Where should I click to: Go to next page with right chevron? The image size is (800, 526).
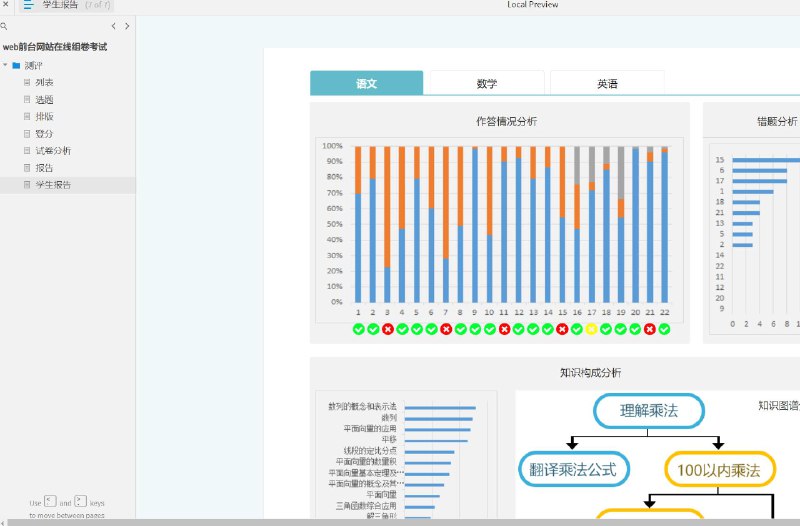click(x=127, y=26)
